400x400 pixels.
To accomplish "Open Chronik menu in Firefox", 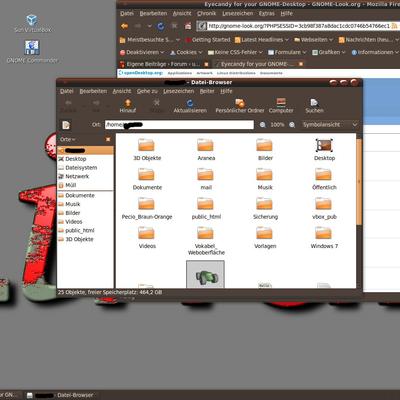I will (x=206, y=14).
